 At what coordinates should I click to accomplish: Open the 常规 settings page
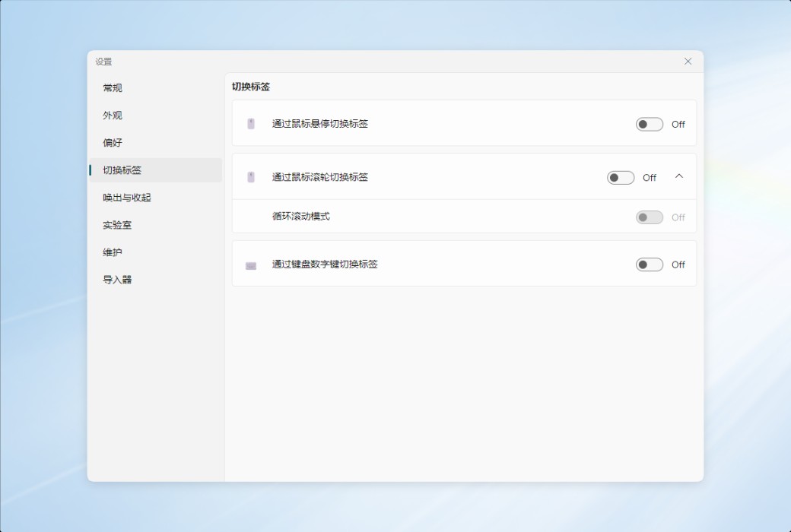click(156, 87)
